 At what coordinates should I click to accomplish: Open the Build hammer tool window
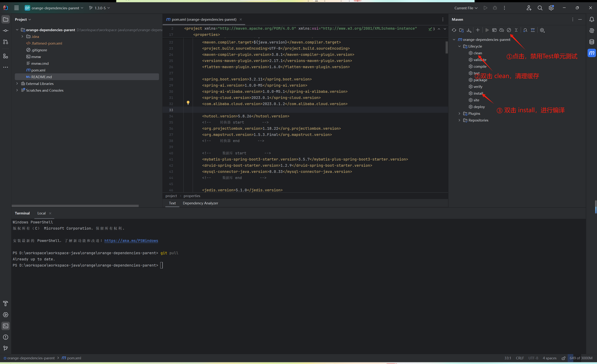pyautogui.click(x=6, y=303)
